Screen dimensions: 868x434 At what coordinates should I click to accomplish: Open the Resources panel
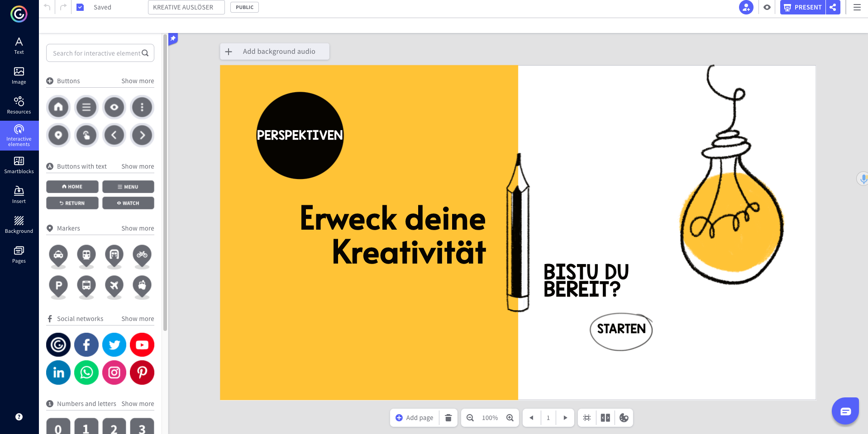(19, 105)
